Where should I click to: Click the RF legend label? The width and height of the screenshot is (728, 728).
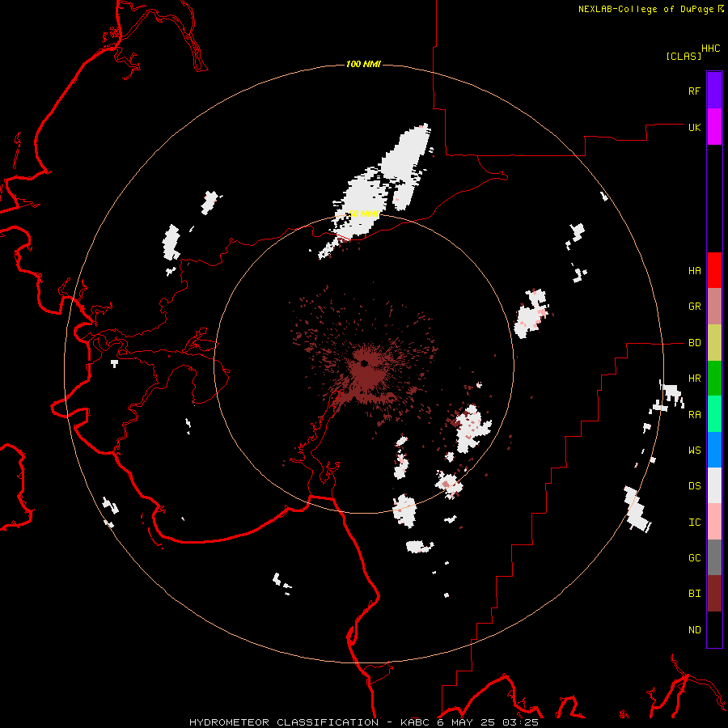(694, 91)
